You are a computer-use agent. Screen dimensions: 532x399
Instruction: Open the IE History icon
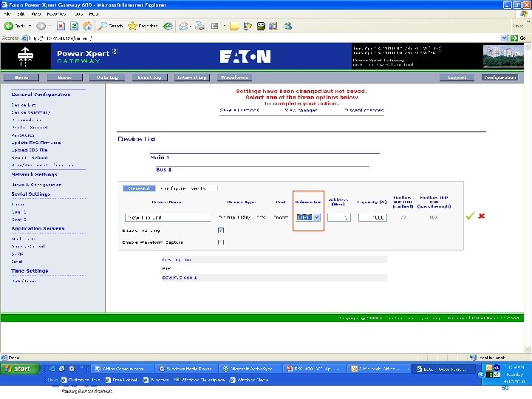tap(168, 26)
